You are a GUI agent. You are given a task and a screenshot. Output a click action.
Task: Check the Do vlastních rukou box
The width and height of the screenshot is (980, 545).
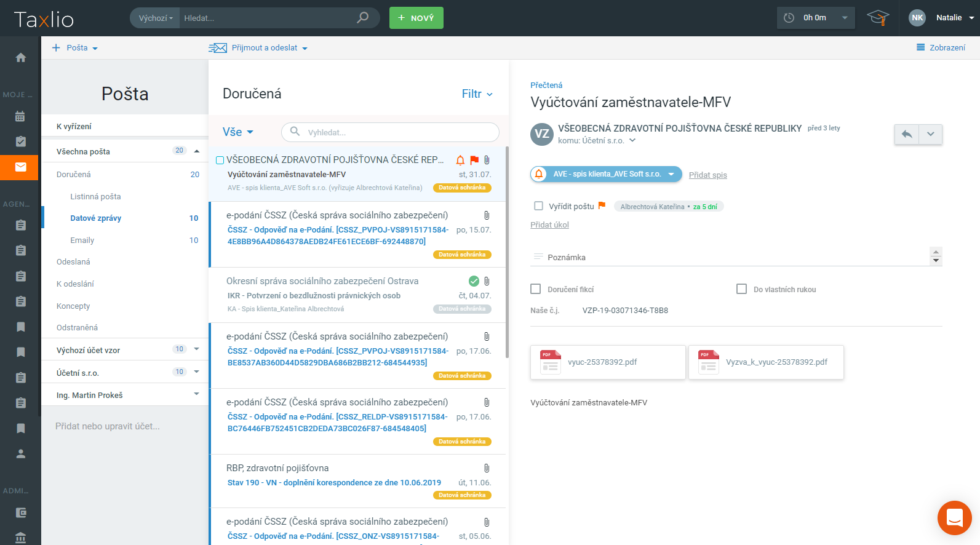(x=741, y=289)
